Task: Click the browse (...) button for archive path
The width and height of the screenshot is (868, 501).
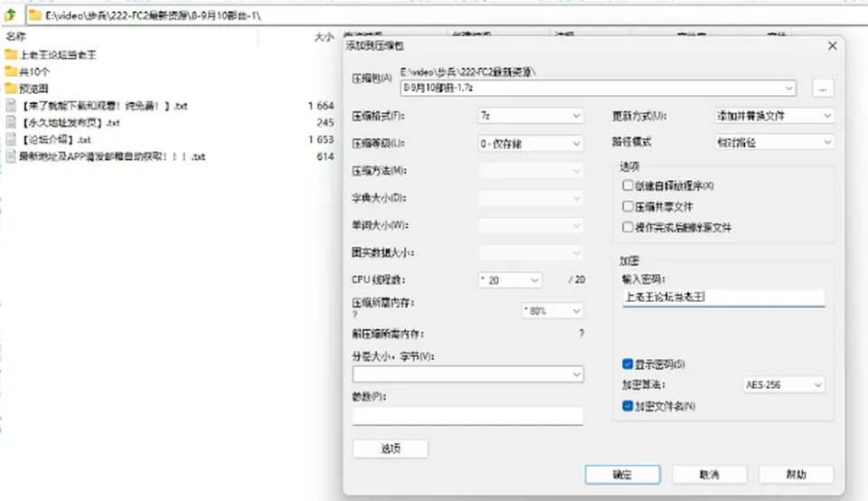Action: pyautogui.click(x=823, y=88)
